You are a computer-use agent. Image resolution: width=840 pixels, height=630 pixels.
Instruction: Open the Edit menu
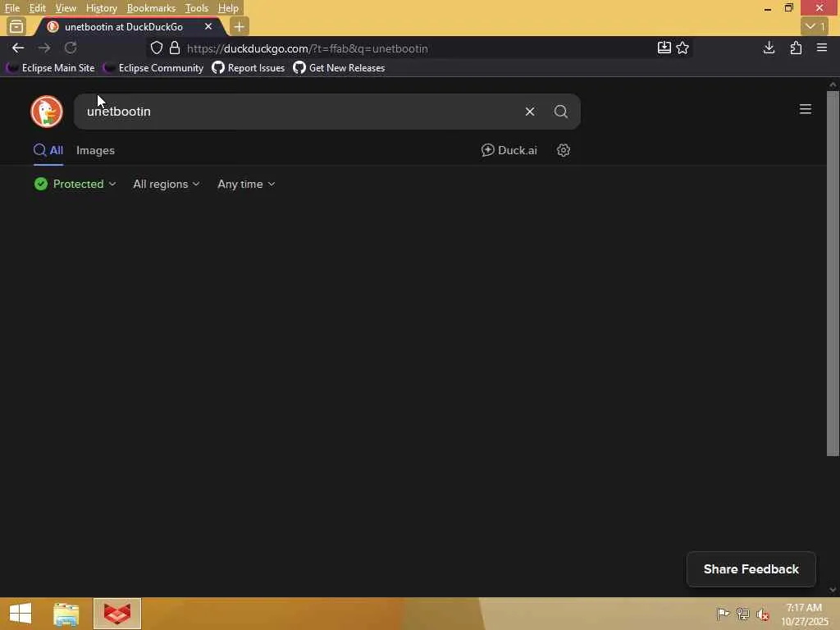coord(37,8)
